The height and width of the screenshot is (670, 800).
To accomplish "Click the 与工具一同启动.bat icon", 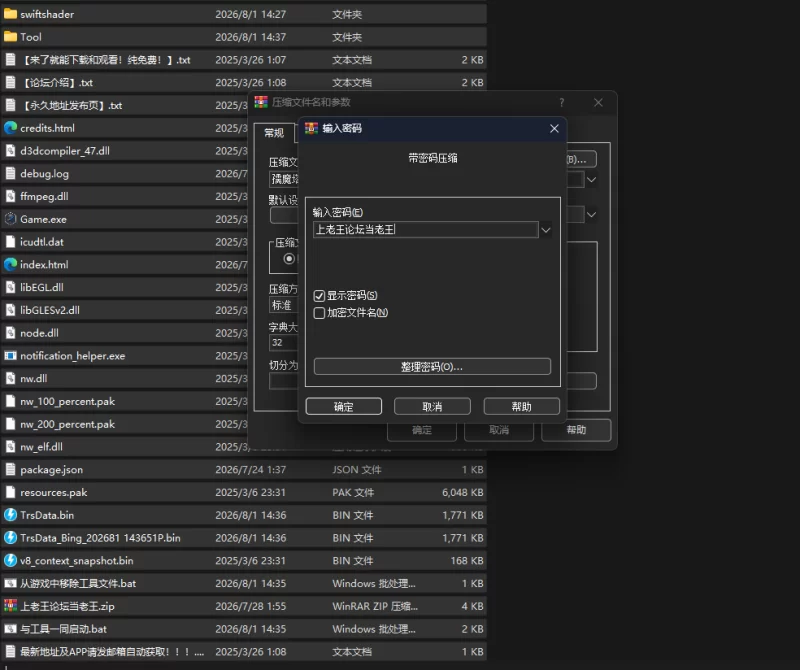I will pos(10,629).
